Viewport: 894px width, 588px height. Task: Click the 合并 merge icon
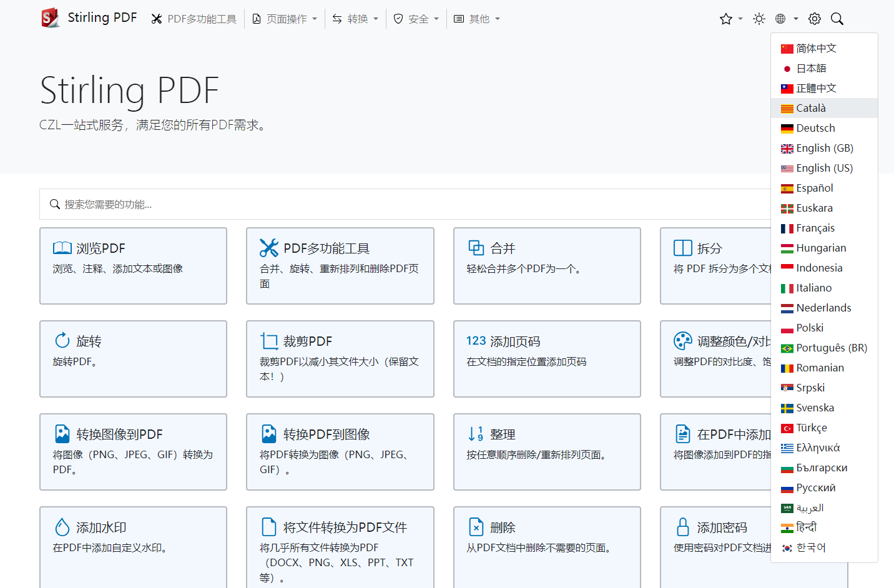476,248
